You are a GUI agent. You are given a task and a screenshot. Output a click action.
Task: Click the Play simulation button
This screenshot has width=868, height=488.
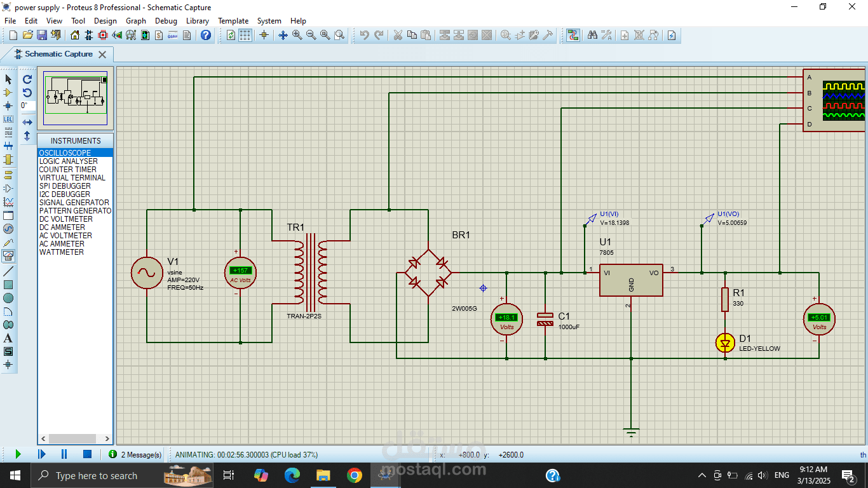(18, 454)
